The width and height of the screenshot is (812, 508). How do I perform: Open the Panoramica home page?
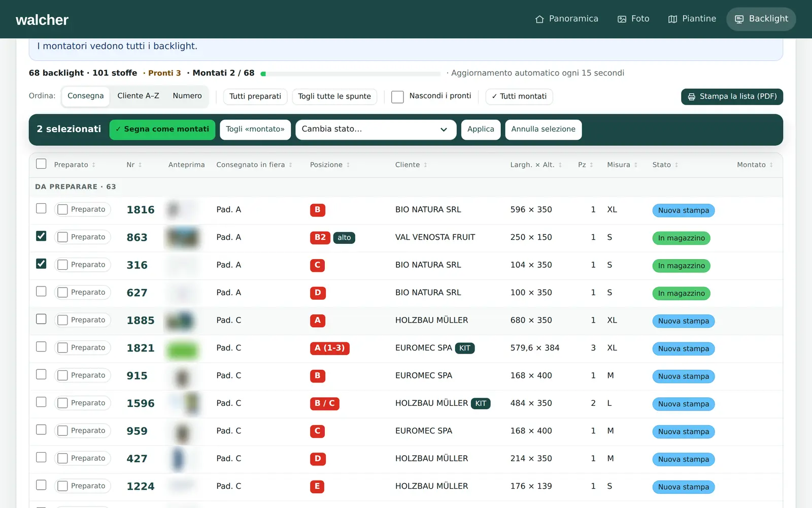click(566, 19)
